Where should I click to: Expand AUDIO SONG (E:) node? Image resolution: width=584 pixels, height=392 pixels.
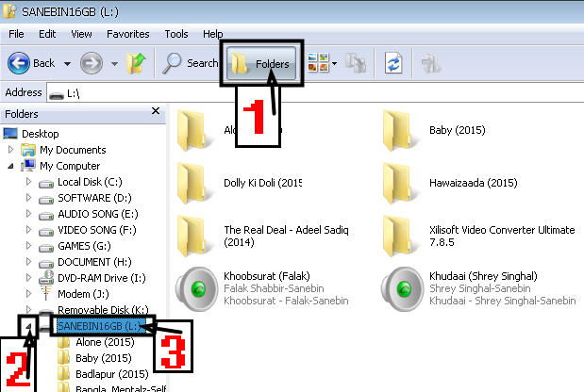pyautogui.click(x=28, y=214)
